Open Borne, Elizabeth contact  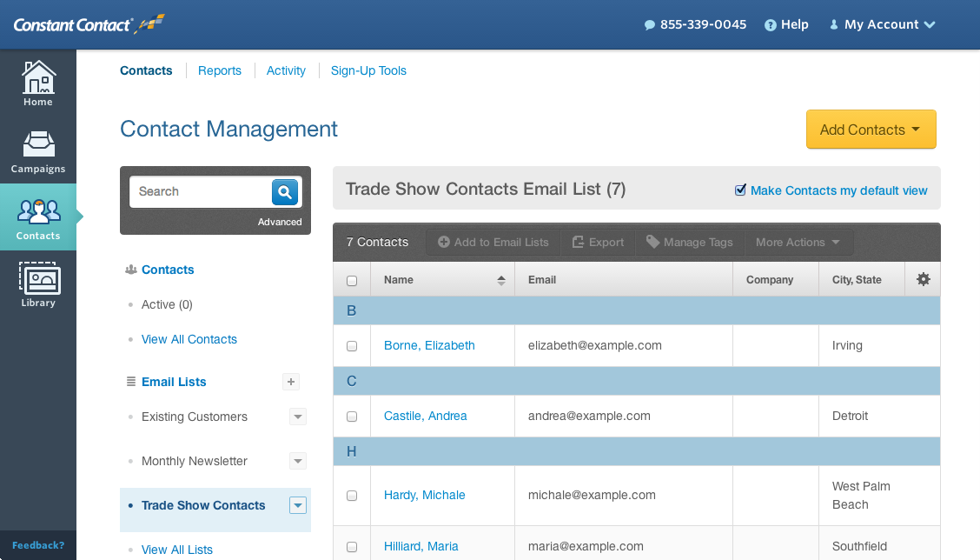coord(429,345)
